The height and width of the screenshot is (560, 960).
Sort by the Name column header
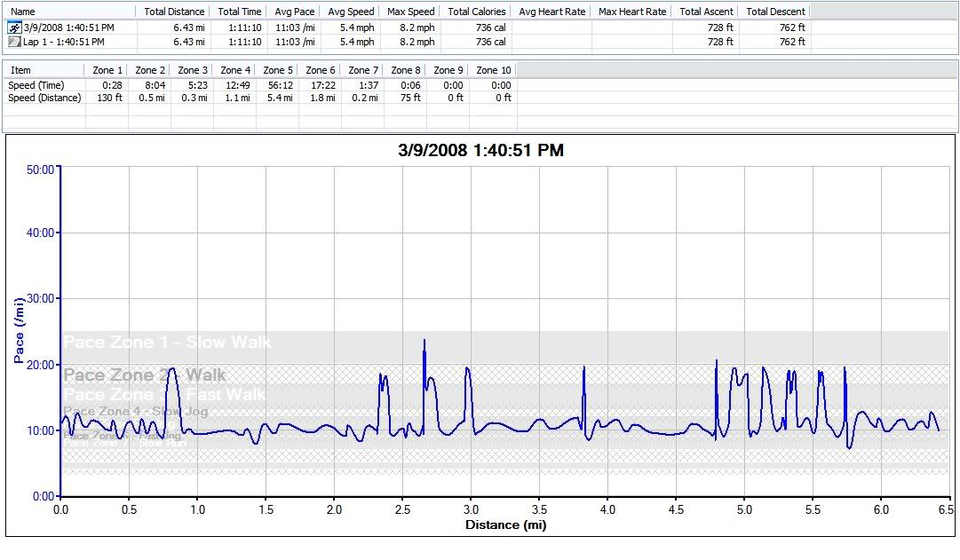[22, 12]
